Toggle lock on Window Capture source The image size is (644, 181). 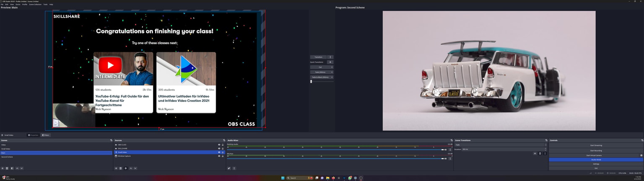pyautogui.click(x=223, y=156)
